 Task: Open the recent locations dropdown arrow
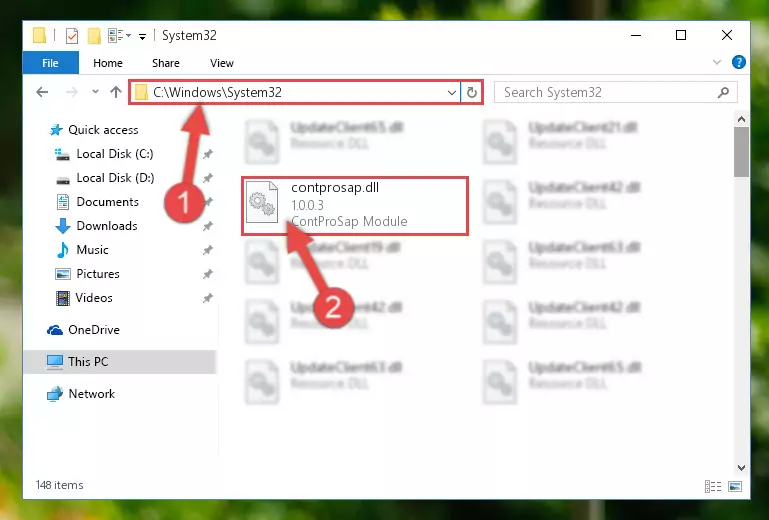[x=95, y=92]
